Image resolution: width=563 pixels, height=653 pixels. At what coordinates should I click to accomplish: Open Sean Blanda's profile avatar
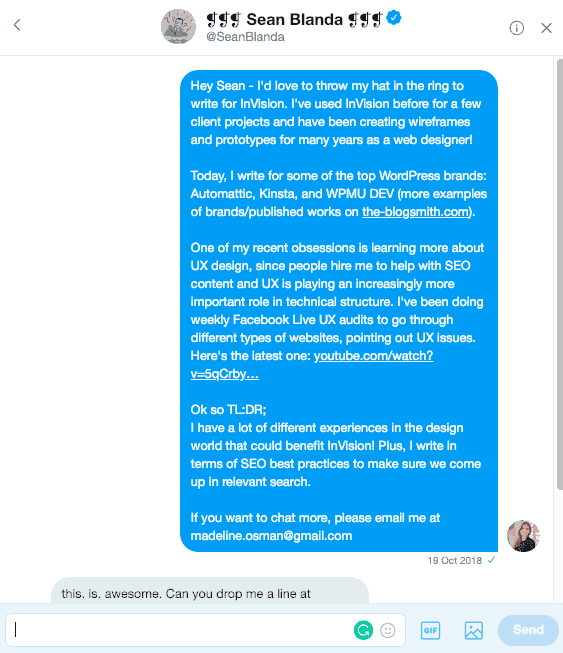click(x=178, y=26)
